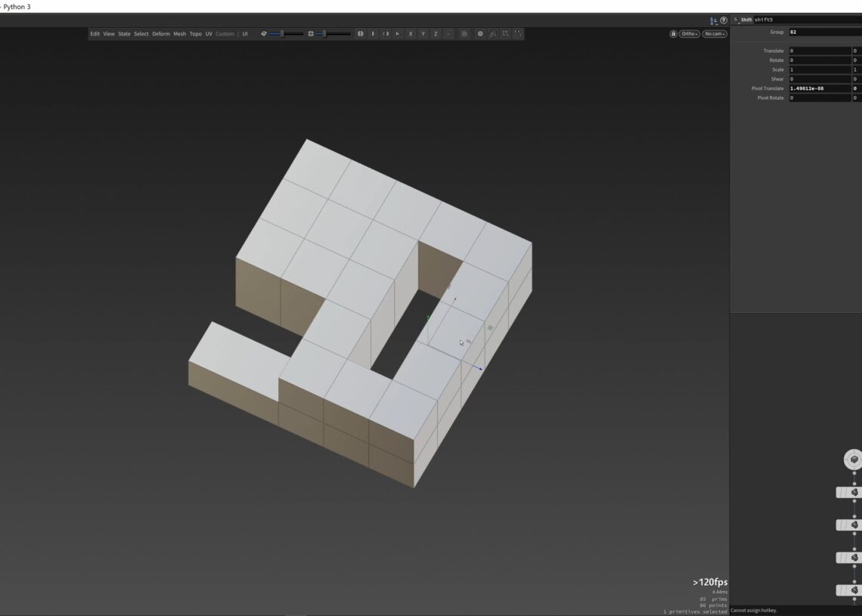Open the Ortho projection dropdown
The height and width of the screenshot is (616, 862).
(x=690, y=33)
